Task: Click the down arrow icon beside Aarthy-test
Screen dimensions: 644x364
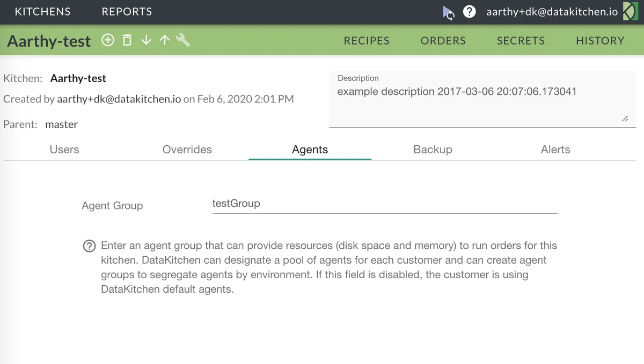Action: click(146, 40)
